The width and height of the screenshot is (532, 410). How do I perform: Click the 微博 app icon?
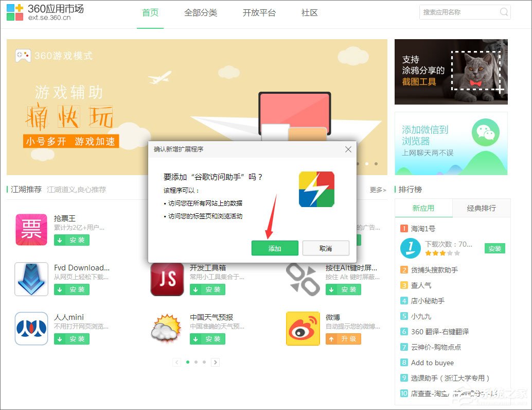[303, 328]
